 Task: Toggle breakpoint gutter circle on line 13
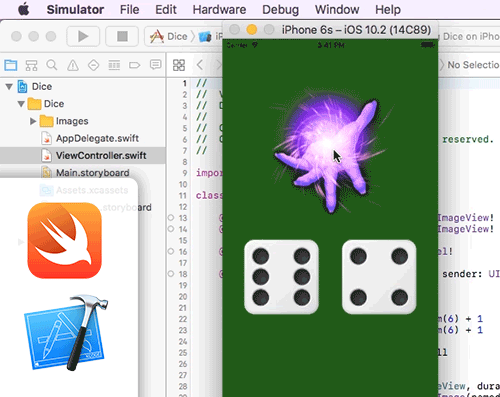coord(171,218)
